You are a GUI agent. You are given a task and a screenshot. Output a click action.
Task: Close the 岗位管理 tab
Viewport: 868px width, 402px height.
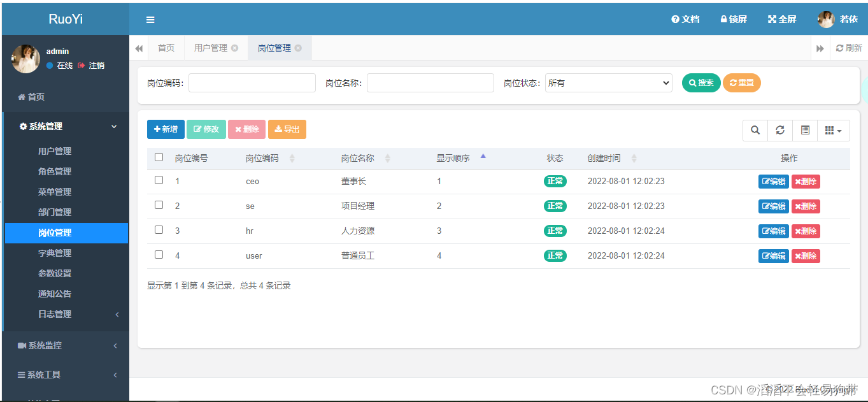point(299,48)
